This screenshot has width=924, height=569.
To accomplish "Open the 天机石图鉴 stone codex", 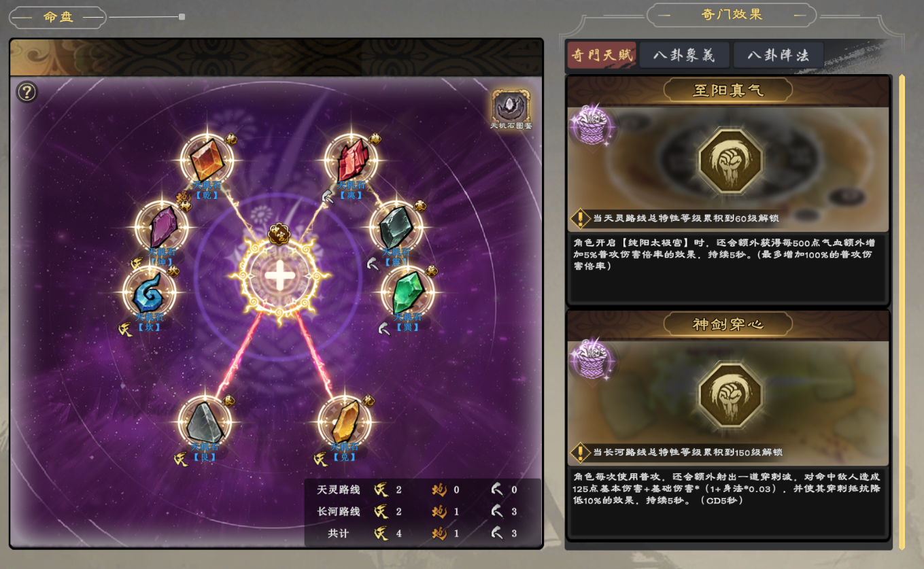I will click(x=511, y=109).
